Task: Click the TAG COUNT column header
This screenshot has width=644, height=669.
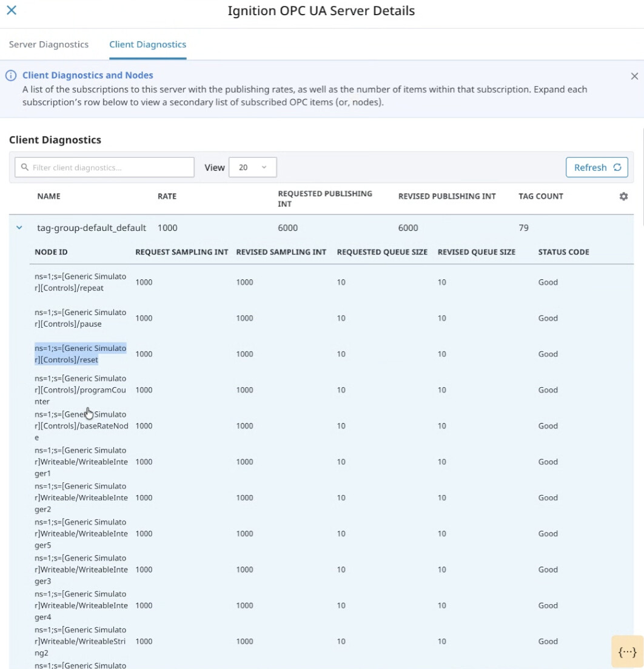Action: tap(541, 196)
